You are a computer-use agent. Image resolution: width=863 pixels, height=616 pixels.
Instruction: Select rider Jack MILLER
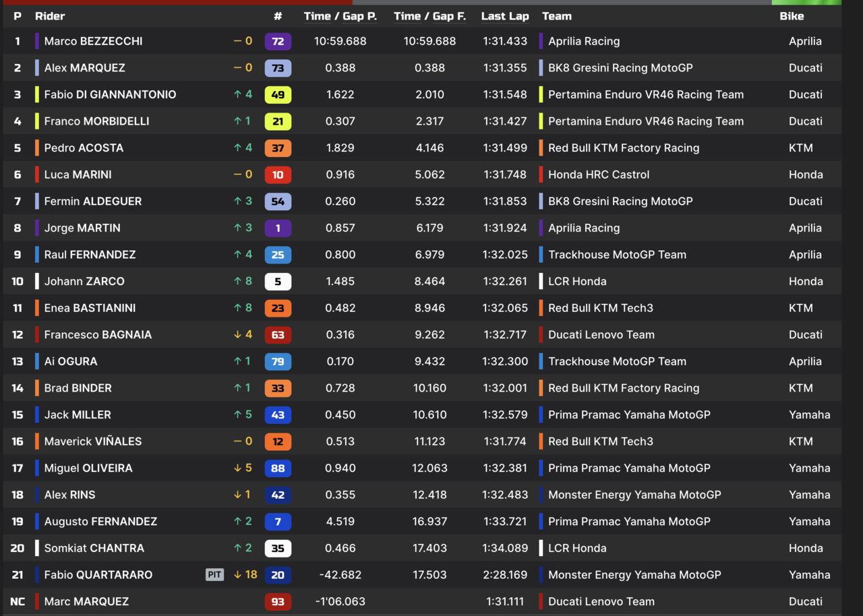tap(78, 414)
